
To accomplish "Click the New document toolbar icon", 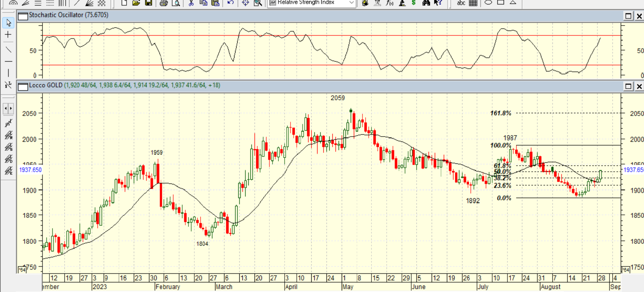I will click(x=124, y=3).
